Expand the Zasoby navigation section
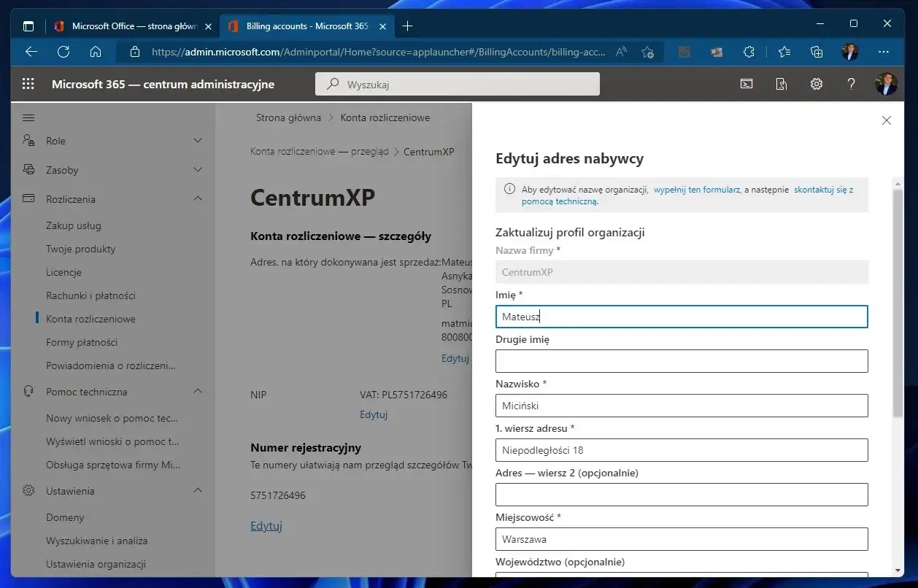Screen dimensions: 918x588 coord(197,170)
